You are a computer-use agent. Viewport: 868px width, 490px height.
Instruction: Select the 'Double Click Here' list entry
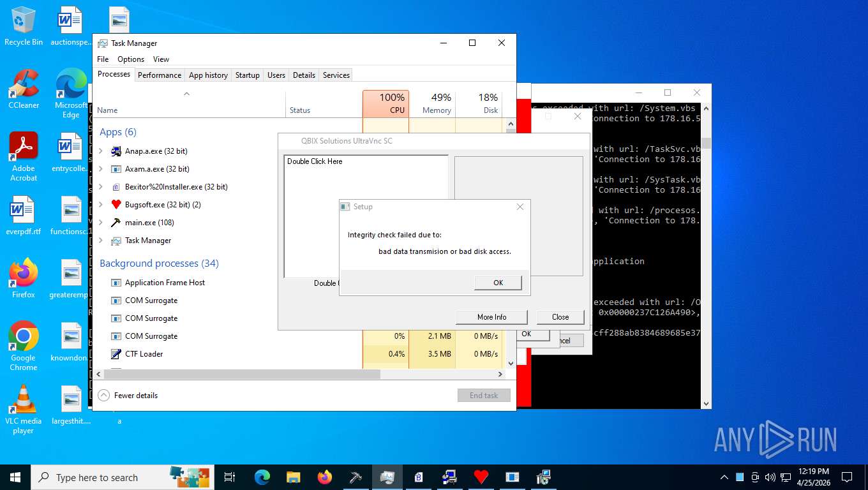(x=315, y=161)
